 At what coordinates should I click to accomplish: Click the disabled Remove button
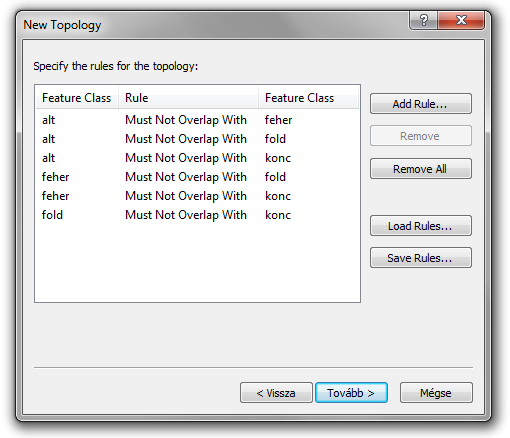click(421, 136)
